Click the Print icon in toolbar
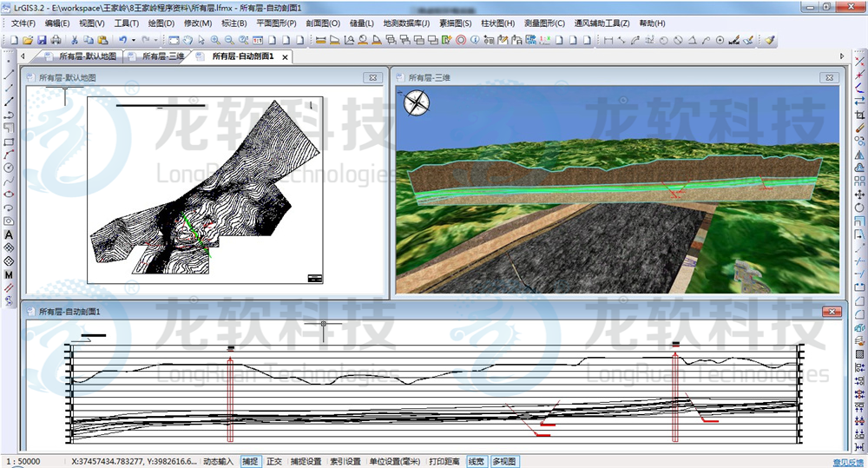868x468 pixels. (56, 40)
